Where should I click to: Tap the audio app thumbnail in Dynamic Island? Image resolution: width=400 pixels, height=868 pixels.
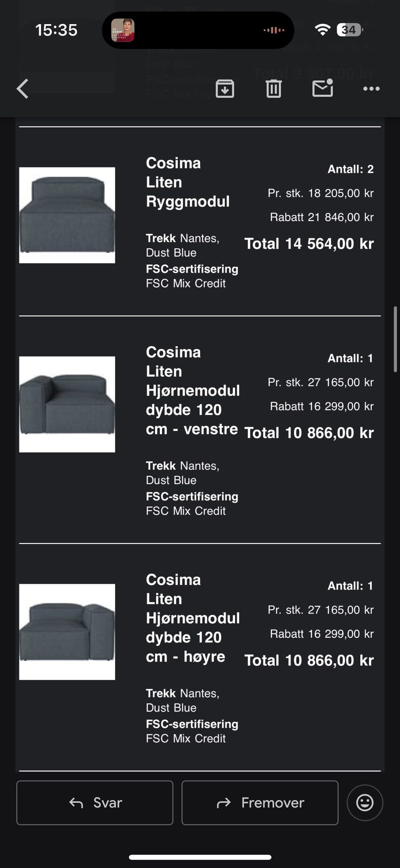[x=122, y=30]
